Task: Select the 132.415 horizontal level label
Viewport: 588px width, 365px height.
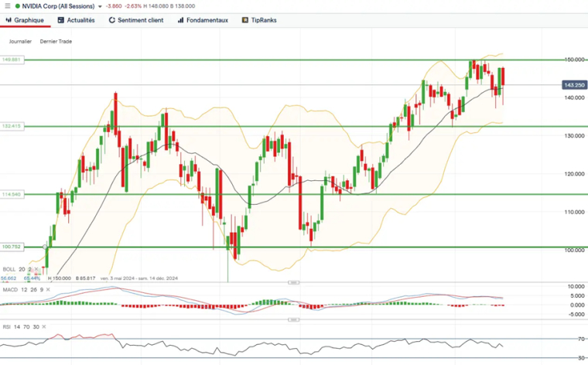Action: (11, 126)
